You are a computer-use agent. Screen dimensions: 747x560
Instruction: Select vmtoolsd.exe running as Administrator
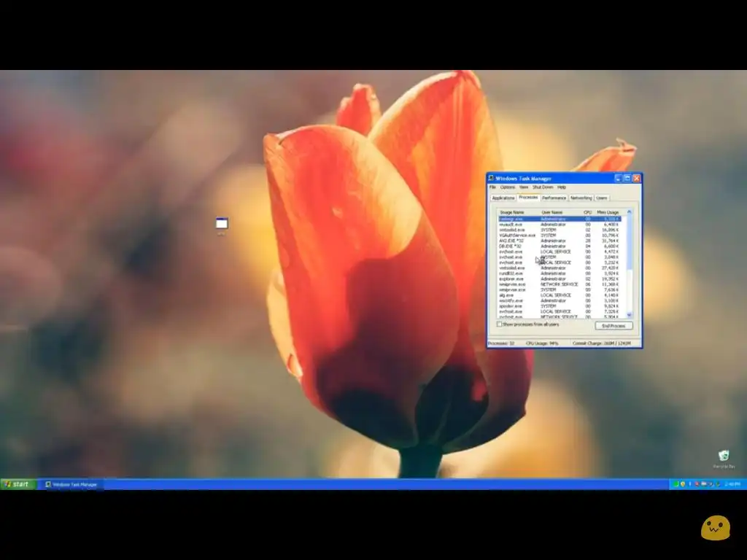560,268
